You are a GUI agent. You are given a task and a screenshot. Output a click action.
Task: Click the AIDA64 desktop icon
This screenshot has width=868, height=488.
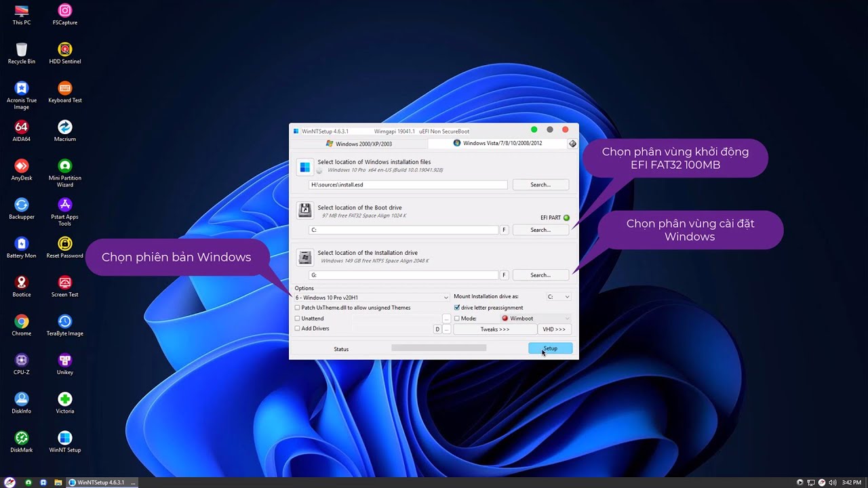(x=22, y=131)
